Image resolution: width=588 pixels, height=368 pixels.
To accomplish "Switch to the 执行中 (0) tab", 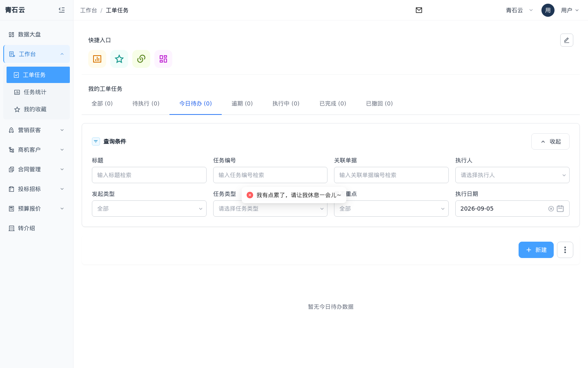I will tap(286, 103).
